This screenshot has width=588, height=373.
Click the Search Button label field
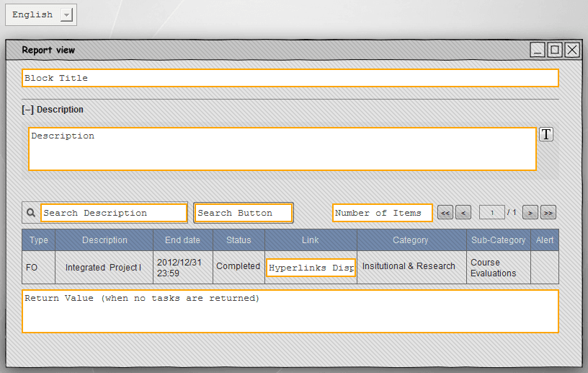point(244,213)
